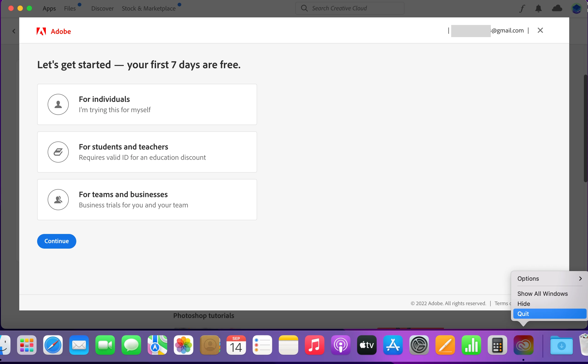Choose Show All Windows menu entry
The image size is (588, 364).
point(542,294)
